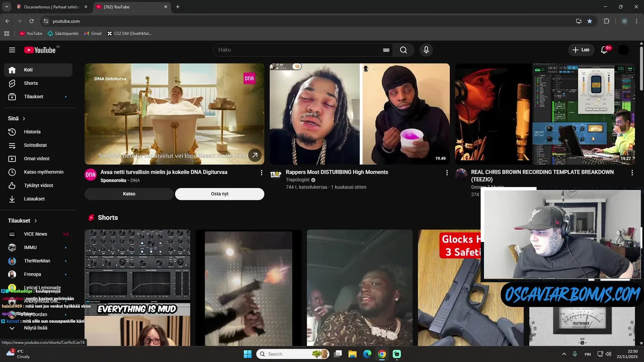The image size is (644, 362).
Task: Open File Explorer from the taskbar
Action: [x=352, y=354]
